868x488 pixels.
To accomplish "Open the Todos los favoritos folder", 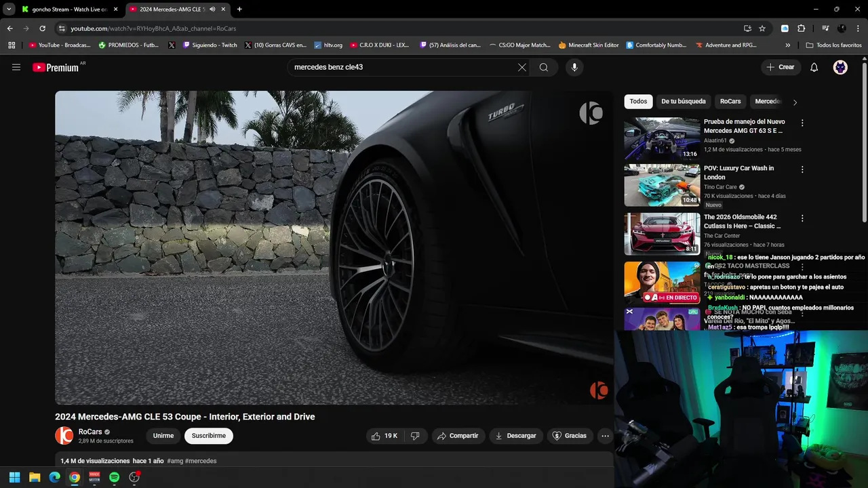I will (x=833, y=45).
